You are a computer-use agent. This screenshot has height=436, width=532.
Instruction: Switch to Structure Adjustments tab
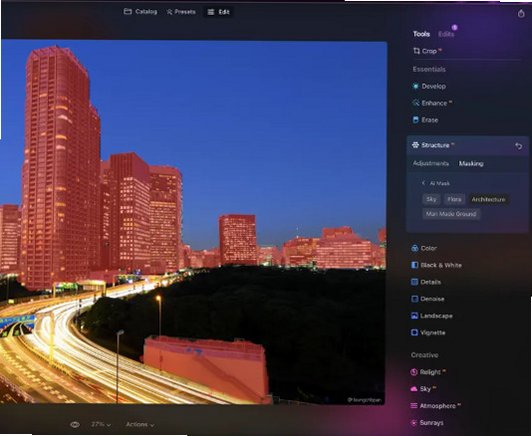click(x=431, y=164)
